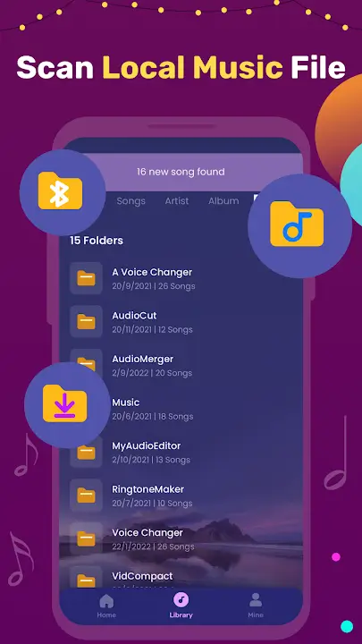Image resolution: width=362 pixels, height=644 pixels.
Task: Switch to the Album tab
Action: point(223,201)
